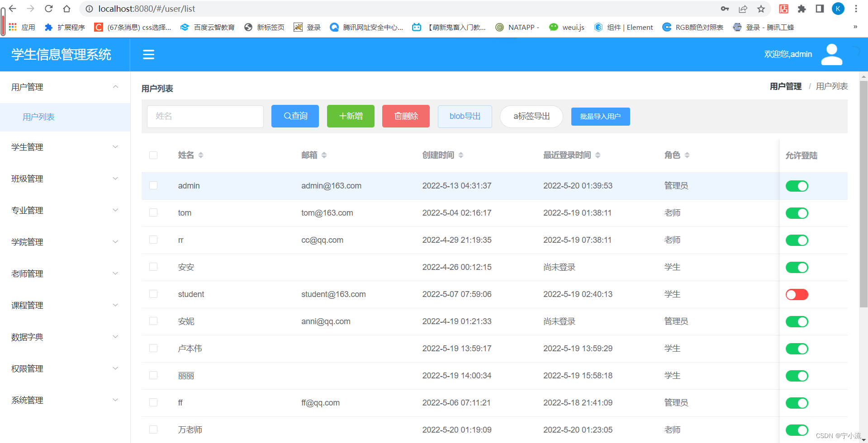Focus the 姓名 search input field
The image size is (868, 443).
tap(205, 116)
